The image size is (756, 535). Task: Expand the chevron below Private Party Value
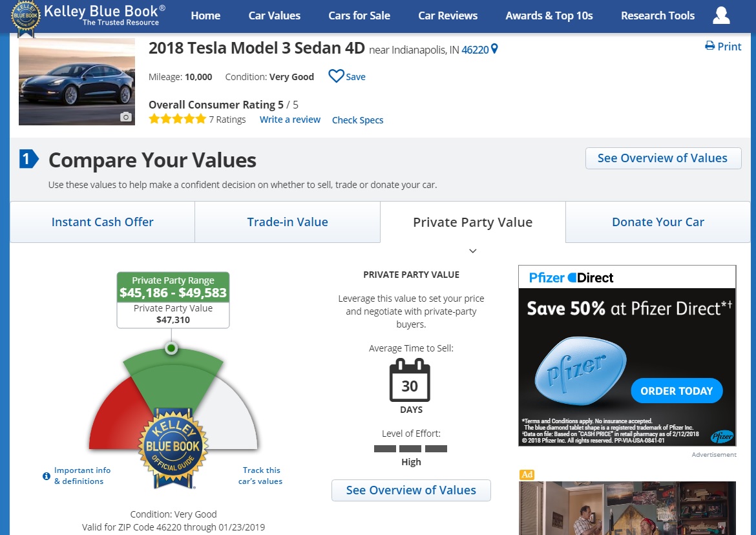click(x=473, y=251)
